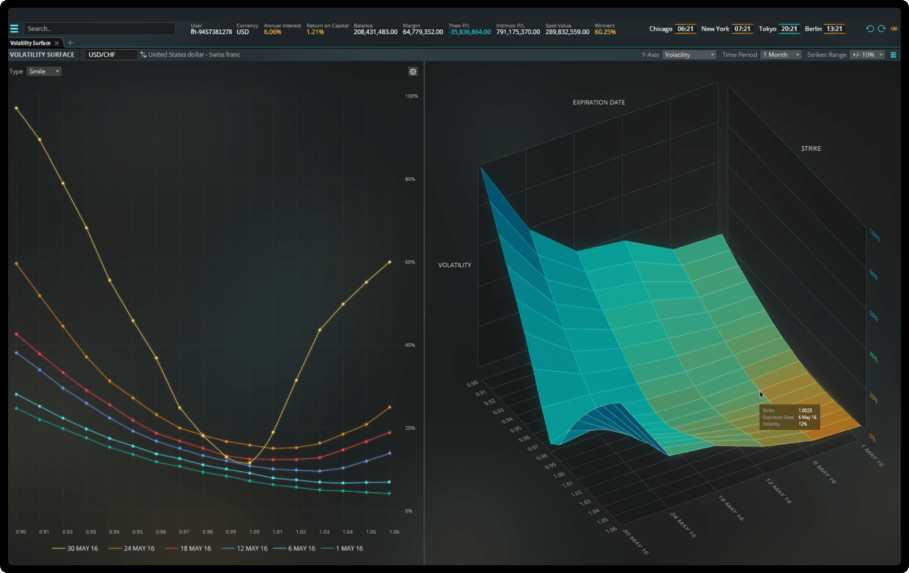Open the Time Period dropdown
Screen dimensions: 909x573
(x=780, y=55)
